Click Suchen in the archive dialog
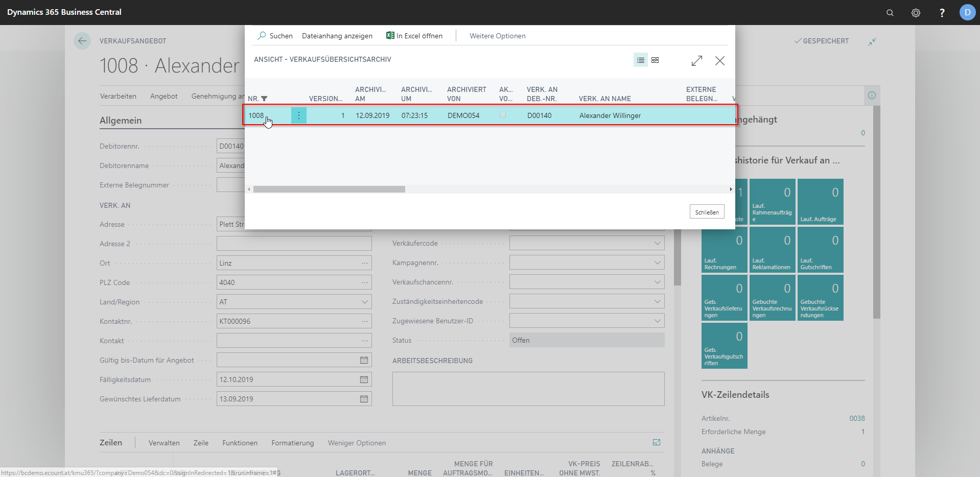980x477 pixels. point(275,36)
